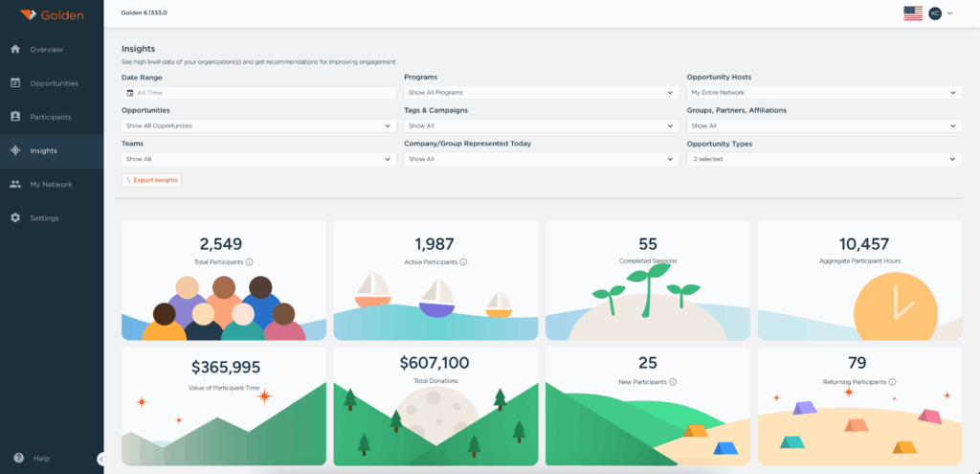The image size is (980, 474).
Task: Click the Participants badge icon
Action: (x=15, y=117)
